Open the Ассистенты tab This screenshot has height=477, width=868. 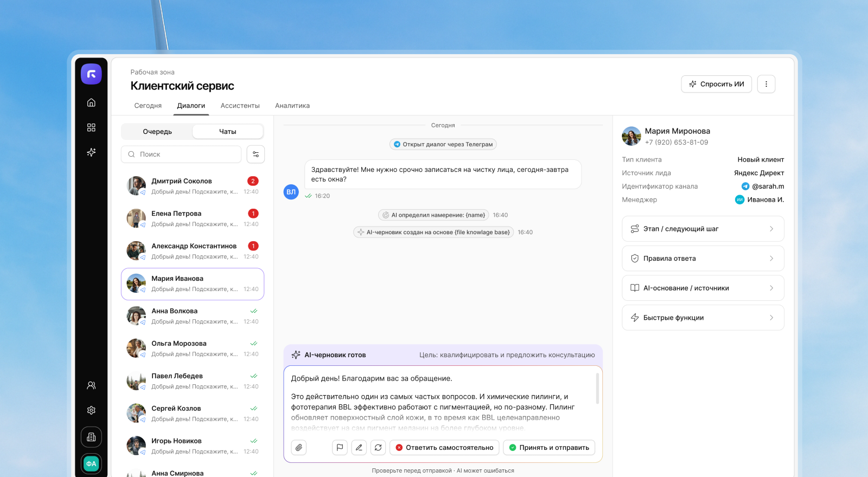point(240,106)
